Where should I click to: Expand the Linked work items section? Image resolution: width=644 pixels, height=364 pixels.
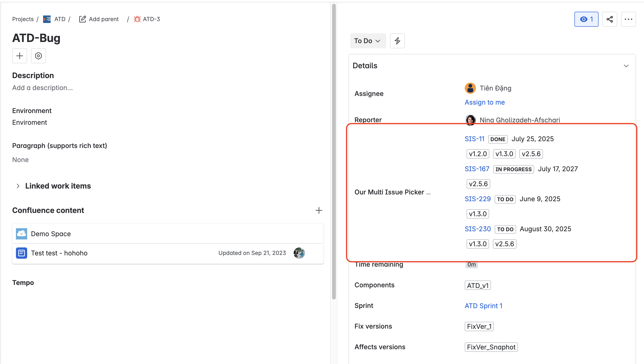18,186
